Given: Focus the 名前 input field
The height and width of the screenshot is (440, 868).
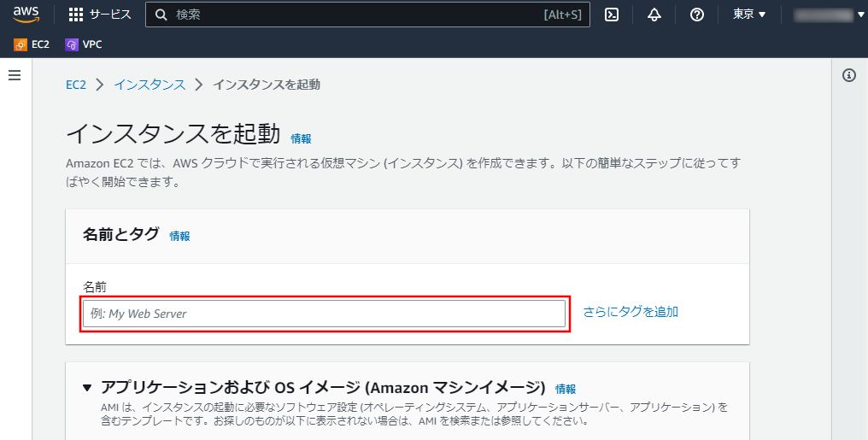Looking at the screenshot, I should coord(325,314).
